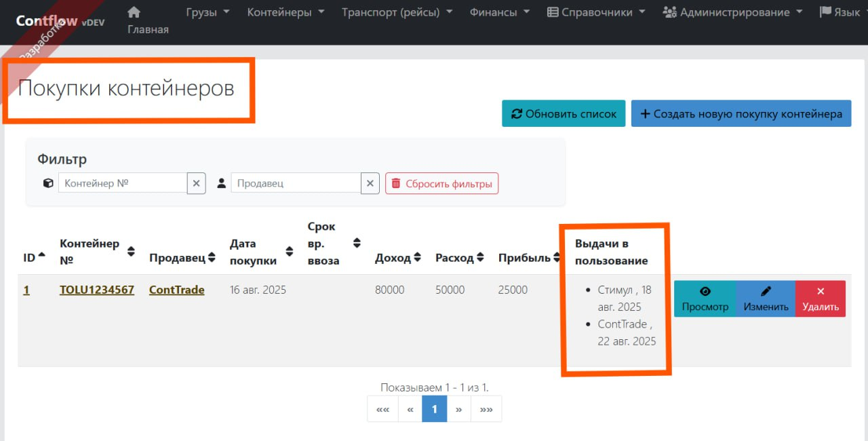The height and width of the screenshot is (441, 868).
Task: Click the sort arrows next to Продавец column
Action: (x=212, y=258)
